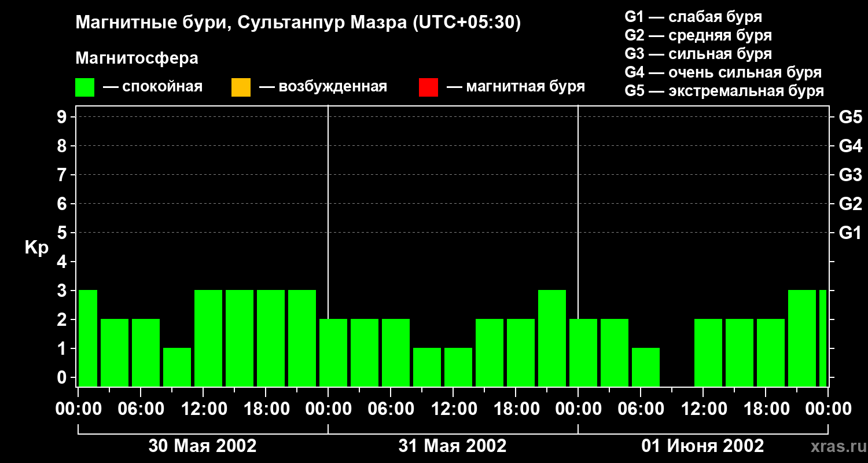Click the 01 Июня Kp 1 bar starting at 06:00
This screenshot has height=463, width=868.
point(646,367)
